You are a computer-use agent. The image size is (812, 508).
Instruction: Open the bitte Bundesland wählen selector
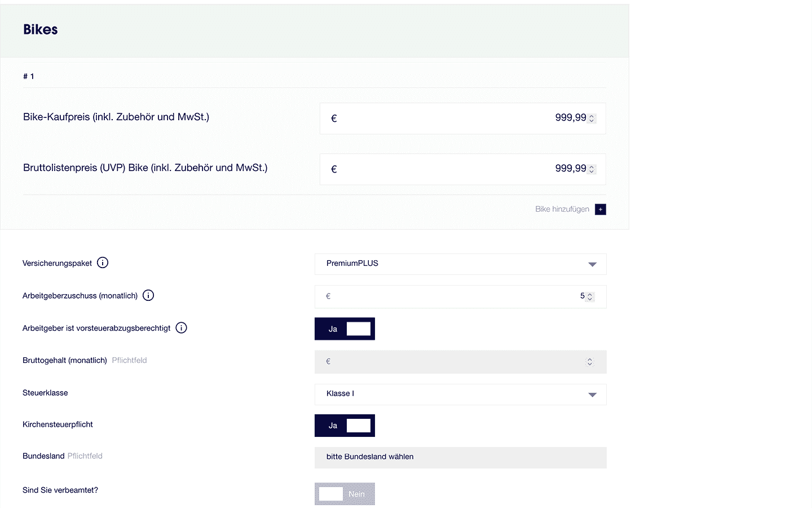[x=461, y=458]
